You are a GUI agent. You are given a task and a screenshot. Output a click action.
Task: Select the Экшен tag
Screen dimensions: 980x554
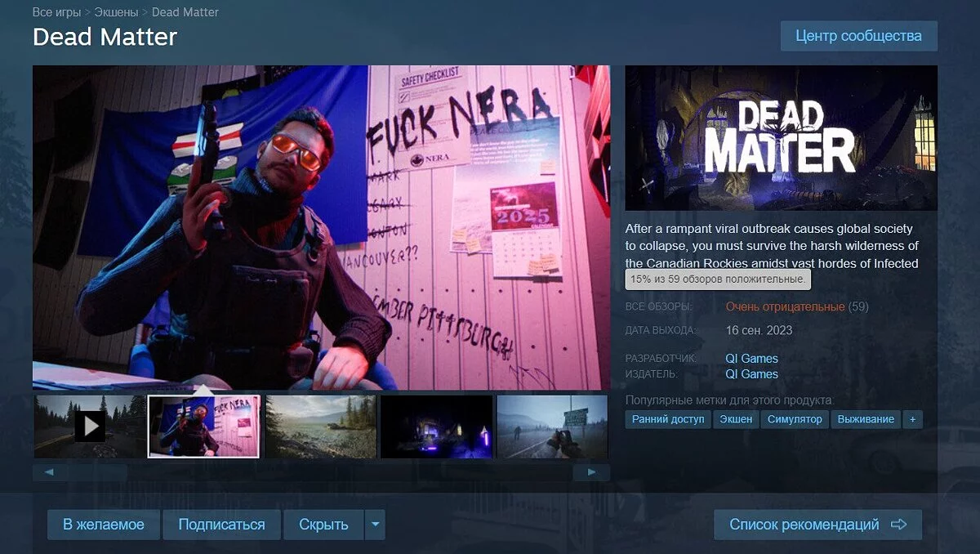736,419
